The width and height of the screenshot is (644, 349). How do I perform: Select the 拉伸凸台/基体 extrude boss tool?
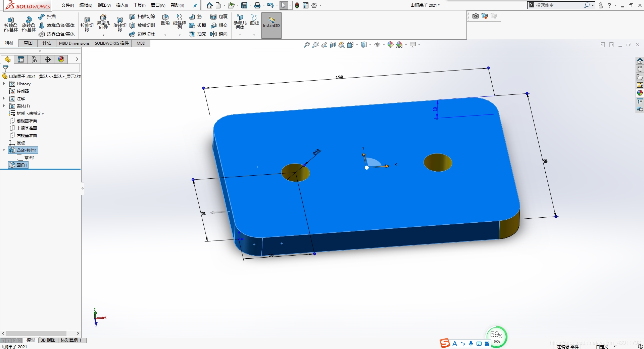[x=11, y=24]
